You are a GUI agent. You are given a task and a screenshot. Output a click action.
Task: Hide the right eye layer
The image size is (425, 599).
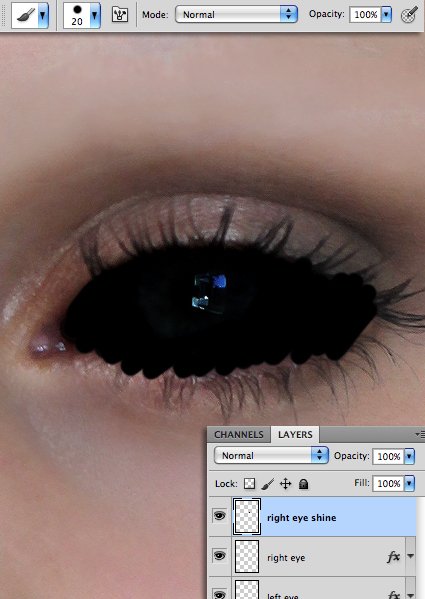click(220, 555)
